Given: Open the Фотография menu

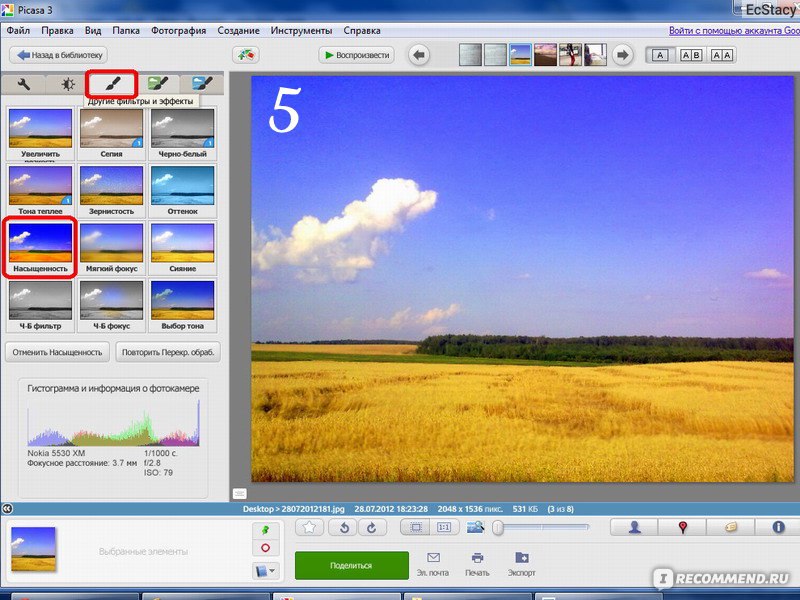Looking at the screenshot, I should coord(179,31).
